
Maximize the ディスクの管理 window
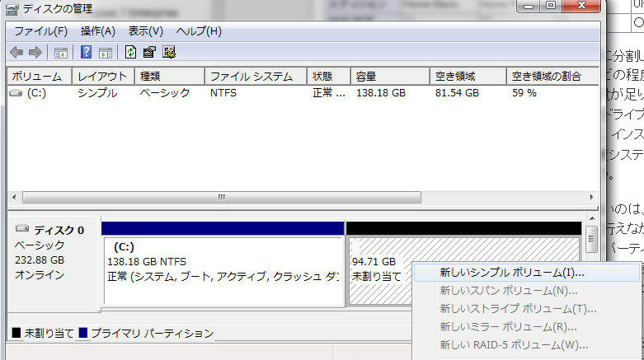550,6
